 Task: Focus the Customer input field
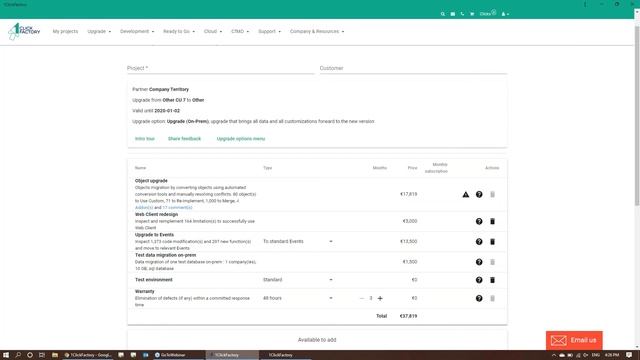[x=413, y=68]
